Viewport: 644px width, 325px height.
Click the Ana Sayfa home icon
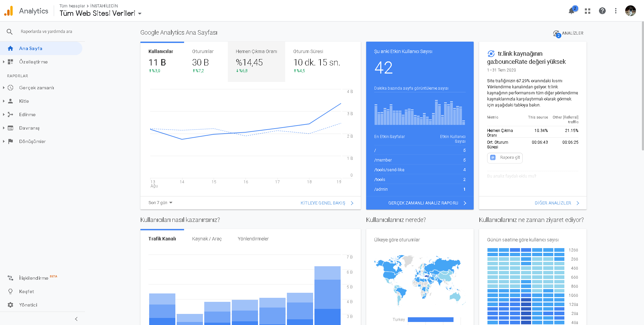click(10, 48)
